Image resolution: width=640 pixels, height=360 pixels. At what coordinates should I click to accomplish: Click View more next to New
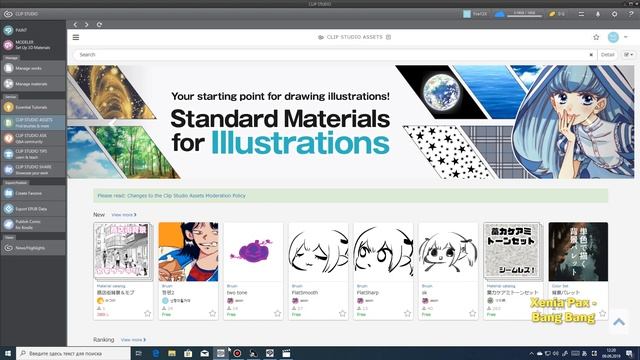pyautogui.click(x=124, y=215)
